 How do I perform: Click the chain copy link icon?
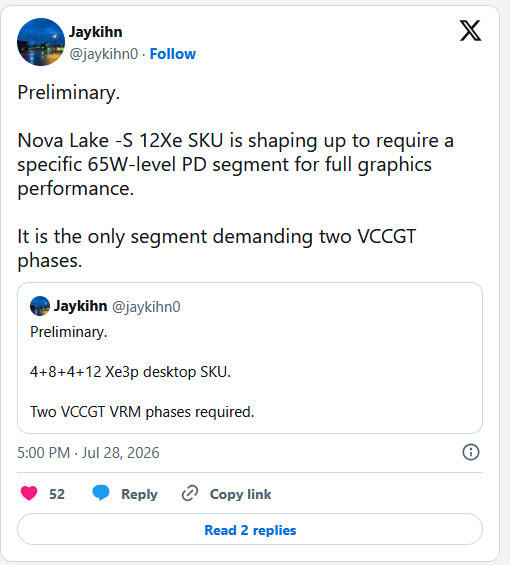[x=190, y=493]
